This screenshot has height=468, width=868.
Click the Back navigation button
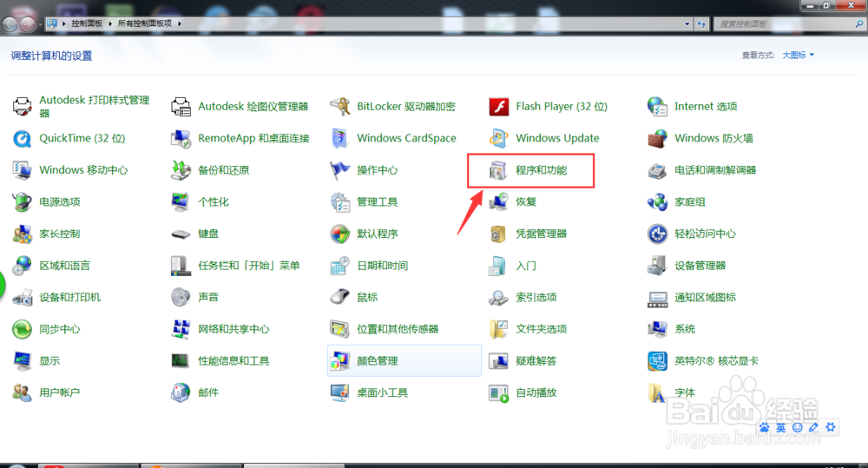click(x=10, y=23)
